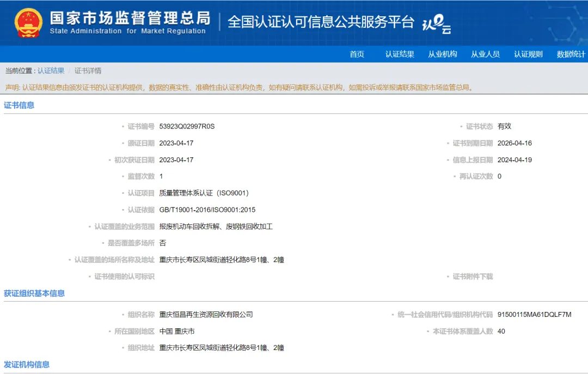Click certificate number 53923Q02997R0S
The width and height of the screenshot is (588, 374).
pyautogui.click(x=187, y=126)
